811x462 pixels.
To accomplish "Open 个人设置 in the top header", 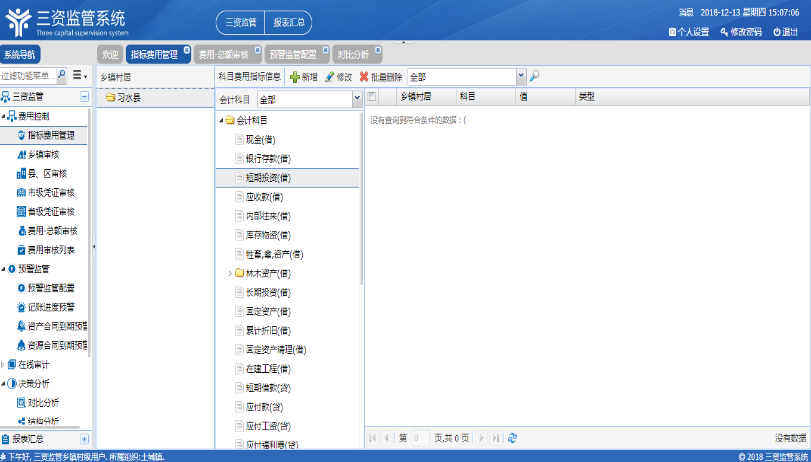I will click(689, 32).
